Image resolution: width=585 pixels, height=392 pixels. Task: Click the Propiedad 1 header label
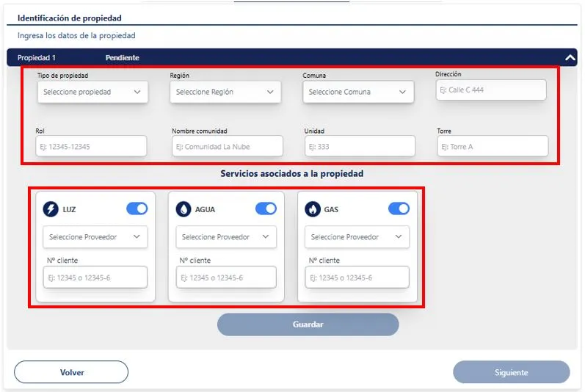37,57
